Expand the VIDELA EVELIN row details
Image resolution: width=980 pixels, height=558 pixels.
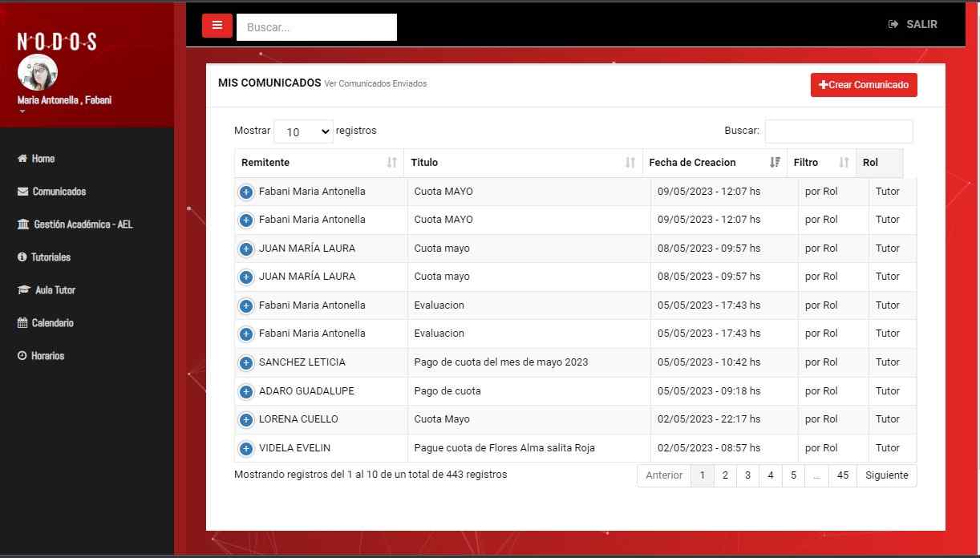coord(246,449)
